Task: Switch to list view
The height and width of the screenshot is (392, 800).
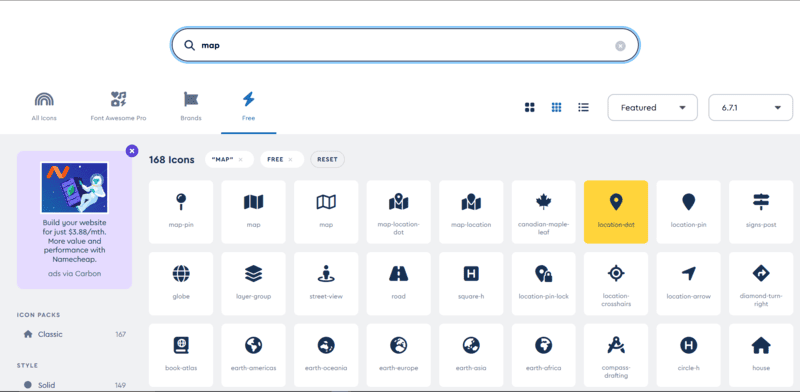Action: tap(583, 107)
